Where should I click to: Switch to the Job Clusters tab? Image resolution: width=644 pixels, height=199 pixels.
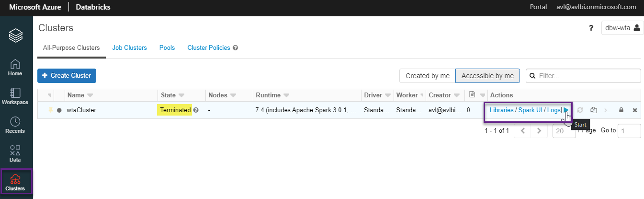point(129,48)
